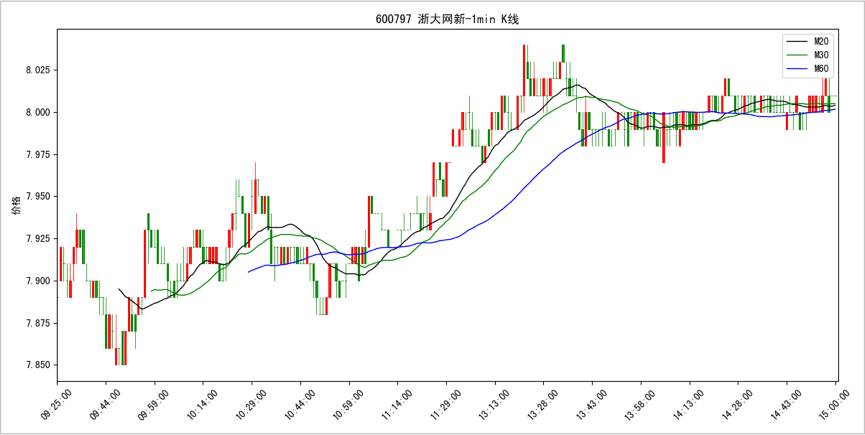Click the 7.850 y-axis tick label
The width and height of the screenshot is (865, 435).
click(x=39, y=364)
